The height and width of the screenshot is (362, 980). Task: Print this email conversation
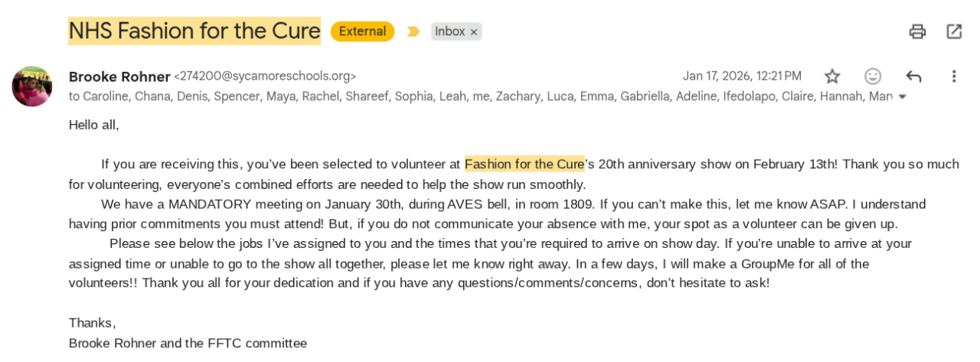[917, 31]
